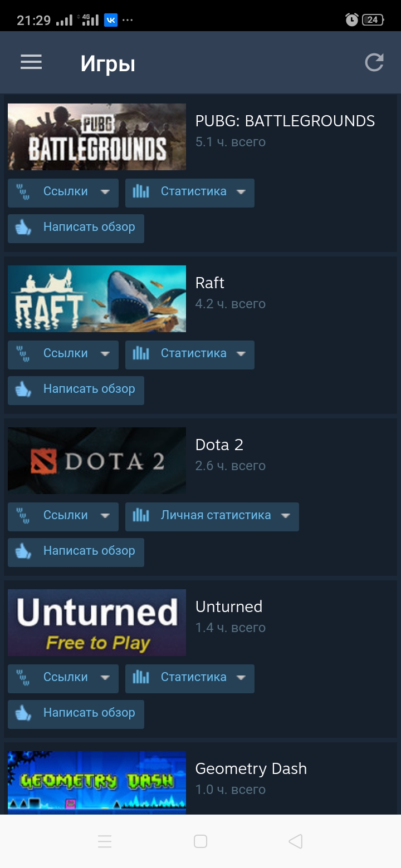Viewport: 401px width, 868px height.
Task: Open Статистика dropdown under Unturned
Action: 190,678
